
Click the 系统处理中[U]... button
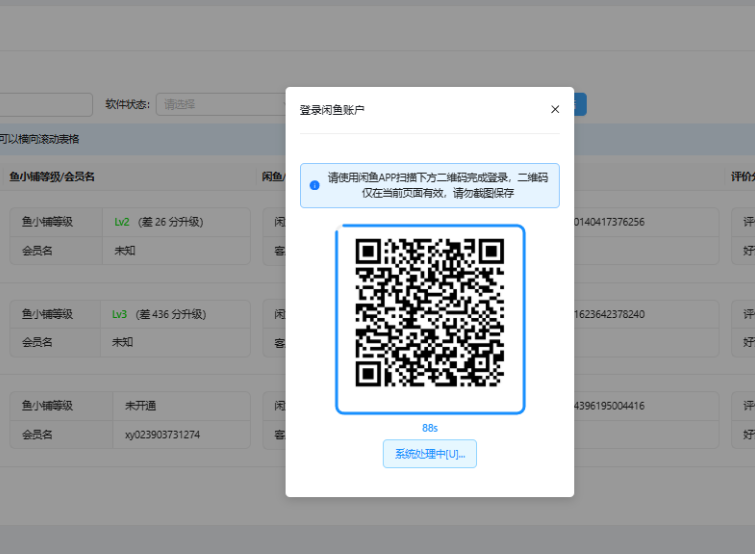click(430, 453)
